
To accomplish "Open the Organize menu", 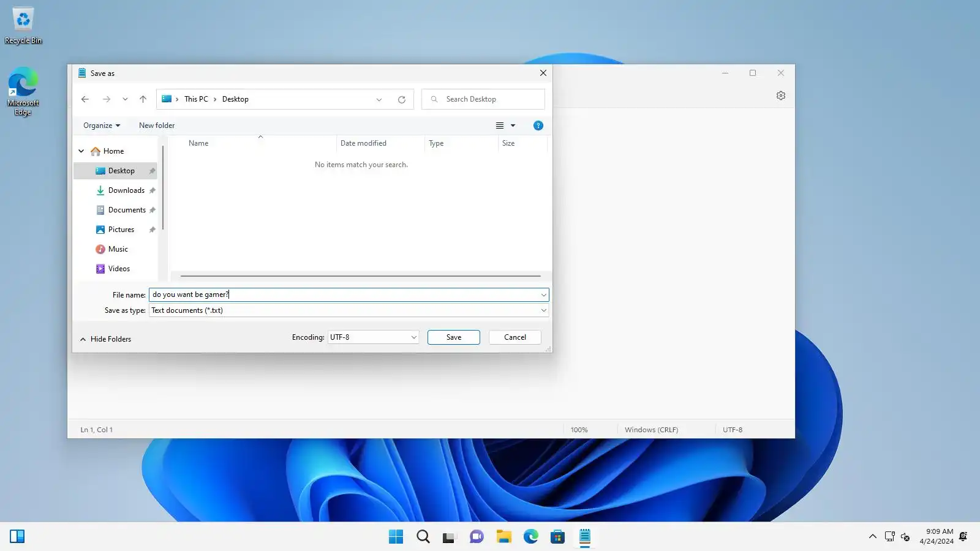I will click(102, 126).
